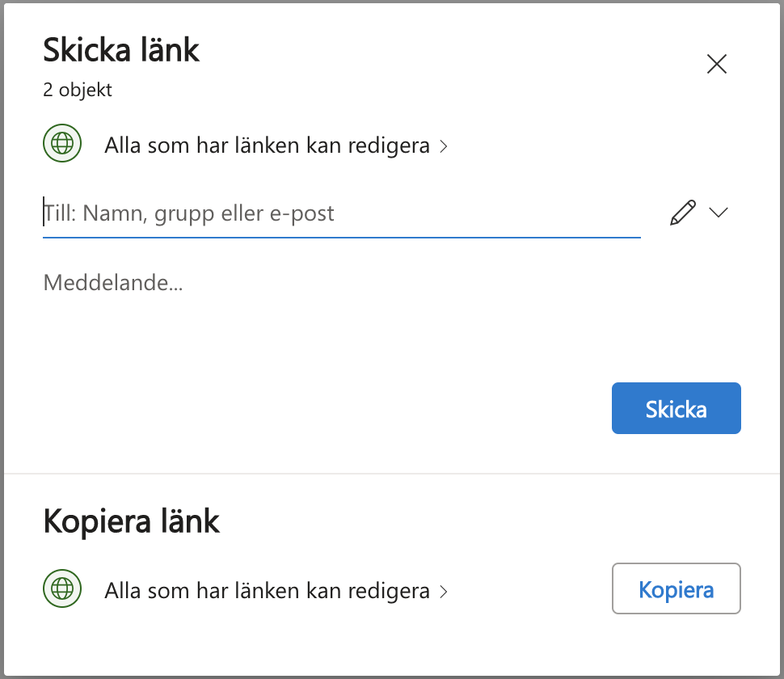The width and height of the screenshot is (784, 679).
Task: Select the 2 objekt subtitle text
Action: (78, 90)
